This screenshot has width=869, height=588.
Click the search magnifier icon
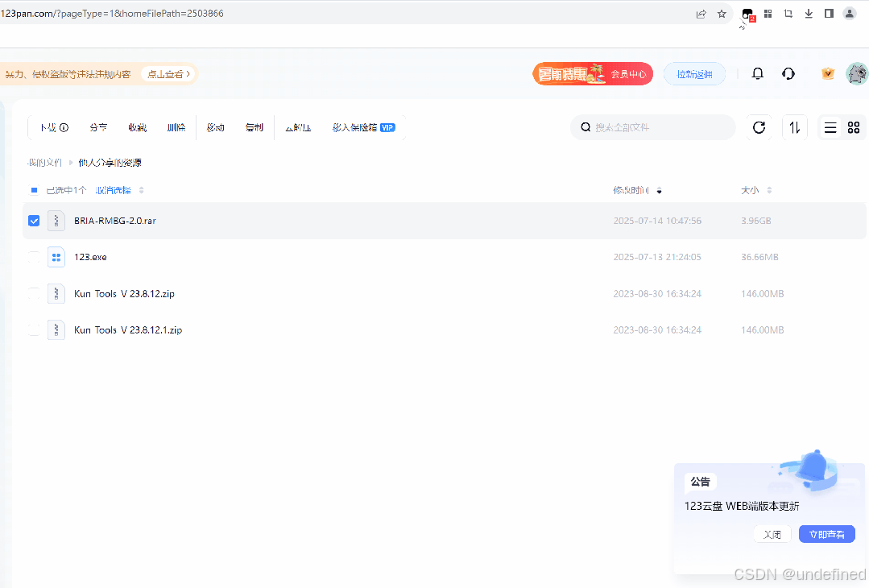pos(586,127)
